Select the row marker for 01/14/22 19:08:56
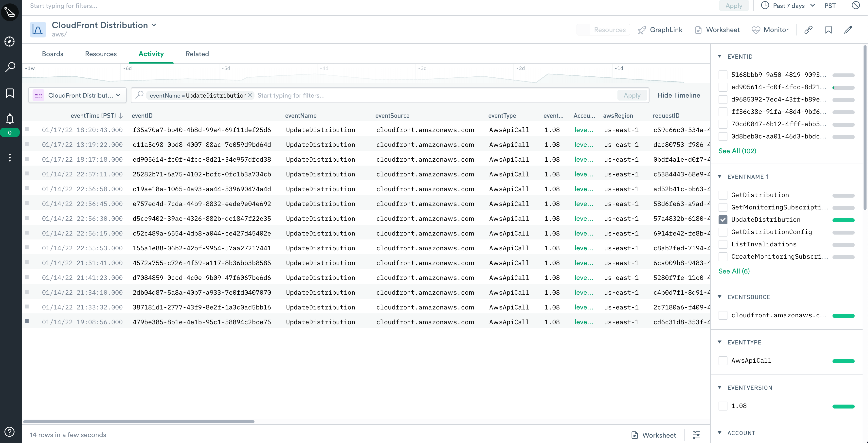Image resolution: width=868 pixels, height=443 pixels. pyautogui.click(x=27, y=321)
